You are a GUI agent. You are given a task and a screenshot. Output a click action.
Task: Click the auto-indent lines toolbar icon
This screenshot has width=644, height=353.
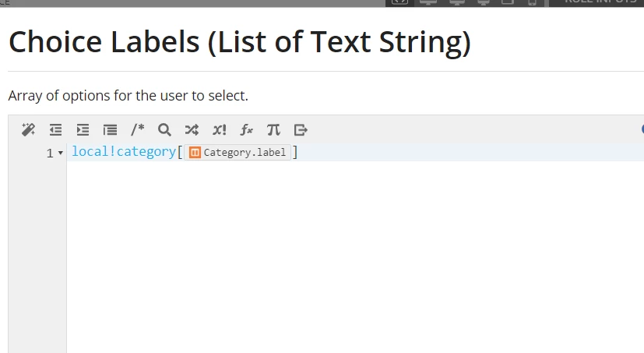[x=110, y=130]
